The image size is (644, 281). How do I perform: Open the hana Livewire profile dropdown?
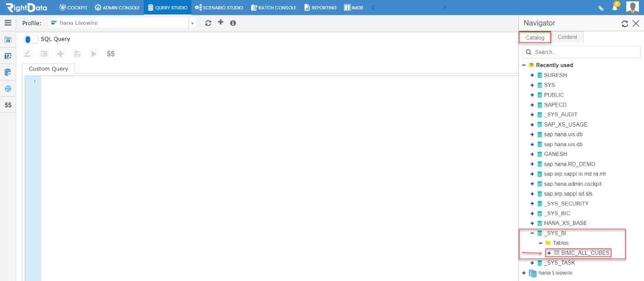(x=193, y=22)
